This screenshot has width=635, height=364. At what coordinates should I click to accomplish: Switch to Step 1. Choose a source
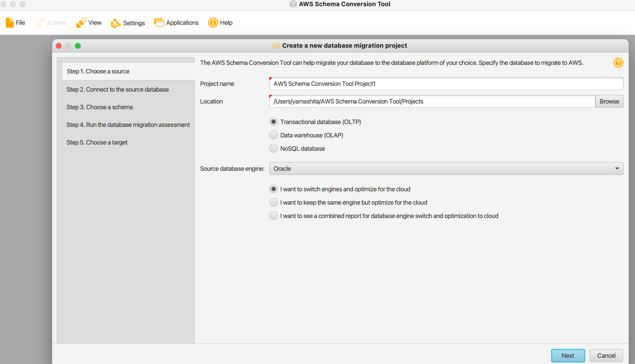click(x=98, y=71)
